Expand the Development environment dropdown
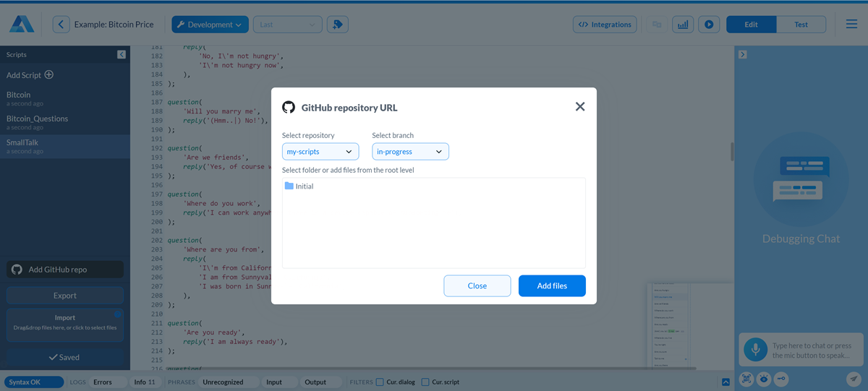Screen dimensions: 868x391 tap(210, 25)
